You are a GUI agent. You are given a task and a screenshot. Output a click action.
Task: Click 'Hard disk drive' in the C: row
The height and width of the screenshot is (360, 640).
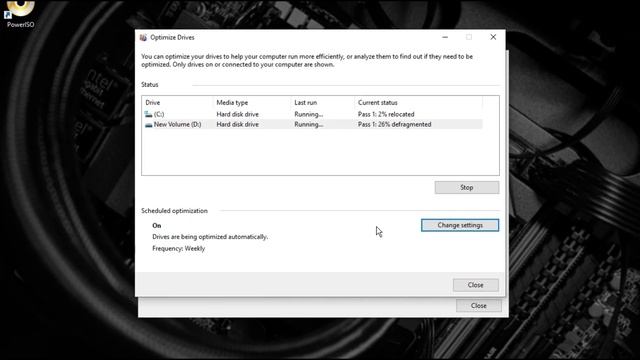pyautogui.click(x=237, y=114)
